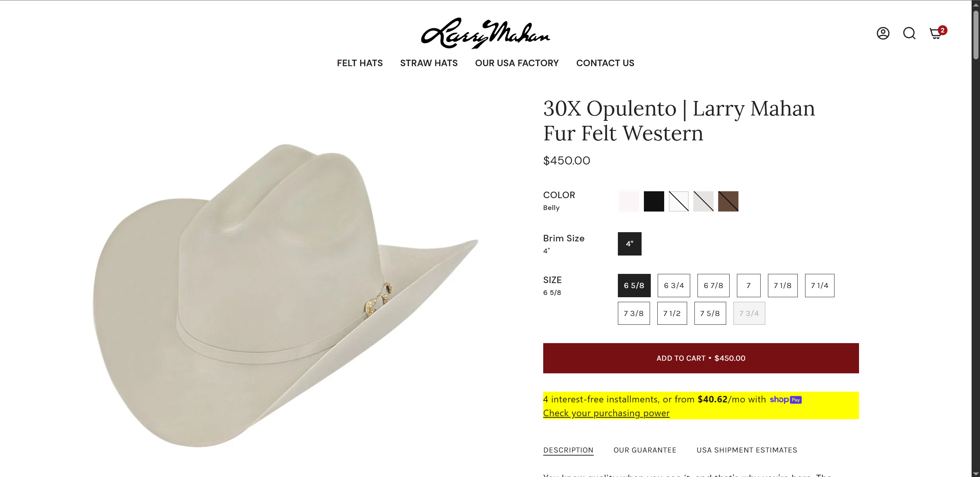Select size 7 1/8

click(x=782, y=285)
